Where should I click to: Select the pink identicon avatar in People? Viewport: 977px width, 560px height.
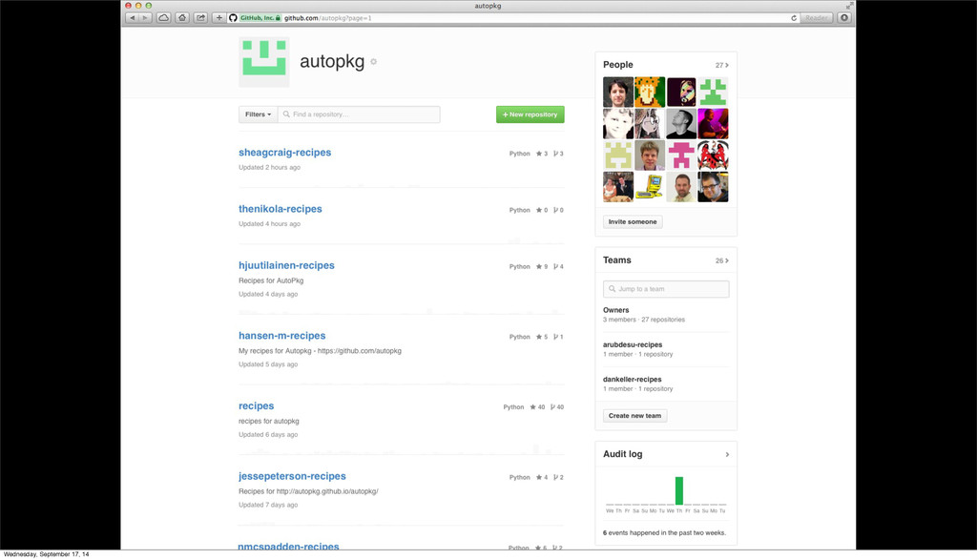click(x=681, y=156)
